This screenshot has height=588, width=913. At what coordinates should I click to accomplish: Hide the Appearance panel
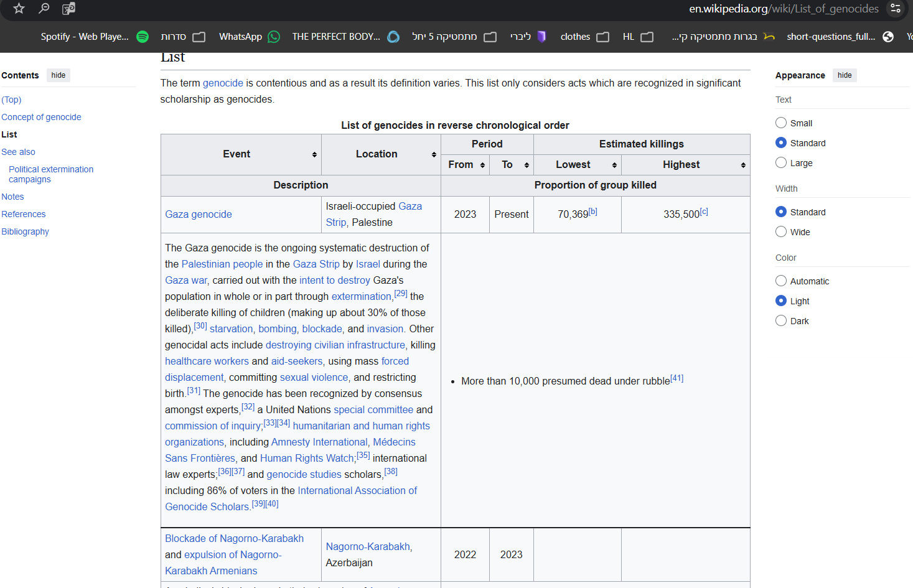coord(845,75)
